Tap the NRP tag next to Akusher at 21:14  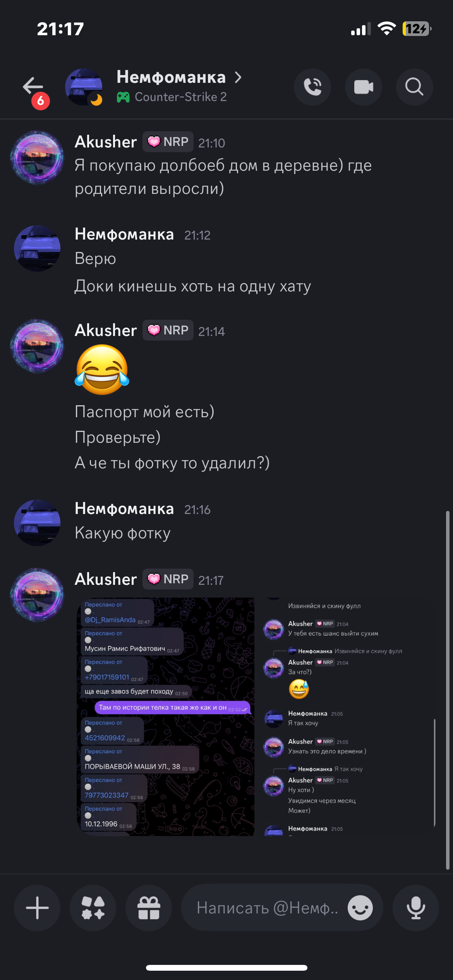tap(168, 330)
